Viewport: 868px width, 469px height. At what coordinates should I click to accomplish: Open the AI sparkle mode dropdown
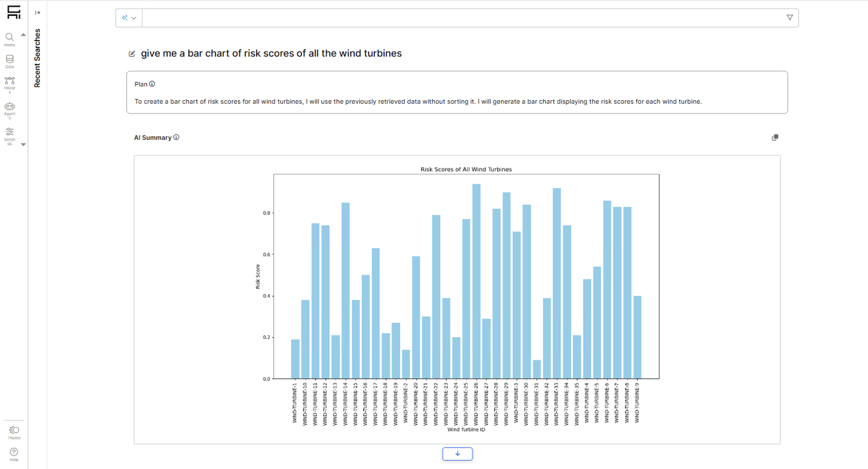[x=129, y=18]
